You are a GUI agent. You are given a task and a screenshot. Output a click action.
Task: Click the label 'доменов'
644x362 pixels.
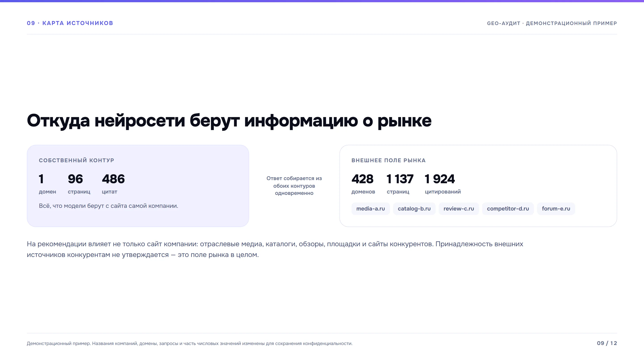click(x=363, y=192)
